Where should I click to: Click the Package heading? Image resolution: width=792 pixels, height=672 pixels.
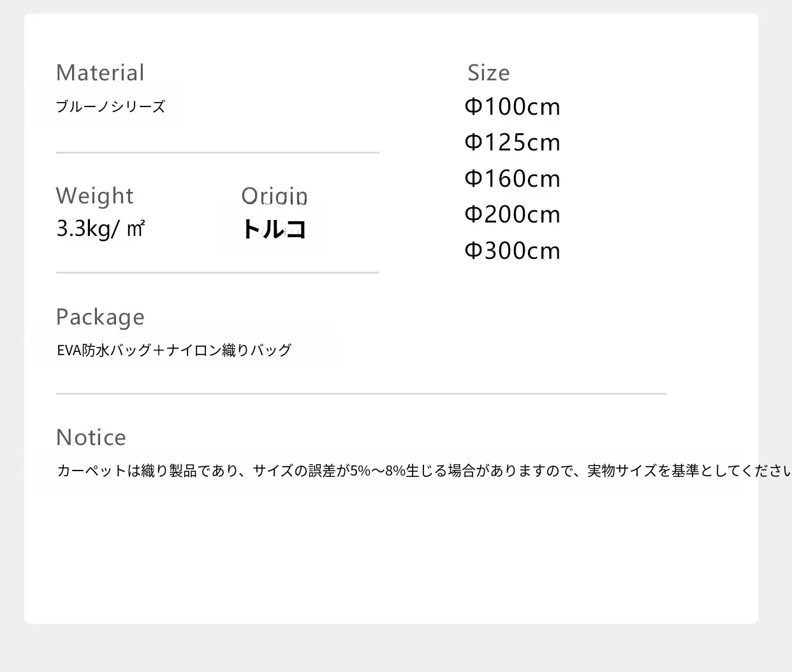click(x=100, y=317)
